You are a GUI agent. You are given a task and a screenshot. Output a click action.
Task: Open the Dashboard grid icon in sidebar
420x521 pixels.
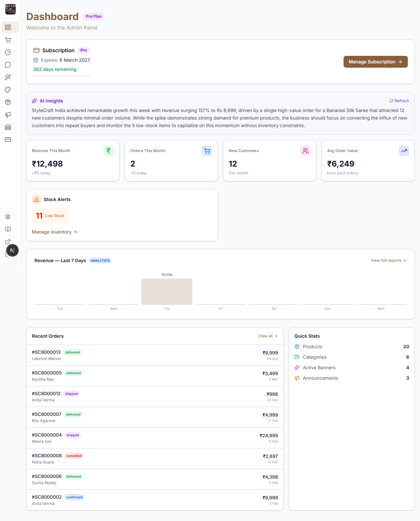click(x=8, y=27)
